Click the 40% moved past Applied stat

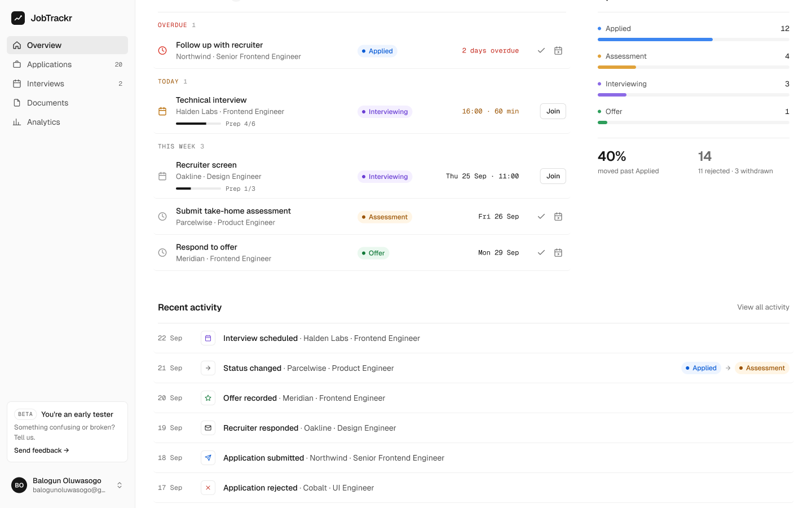click(x=628, y=161)
